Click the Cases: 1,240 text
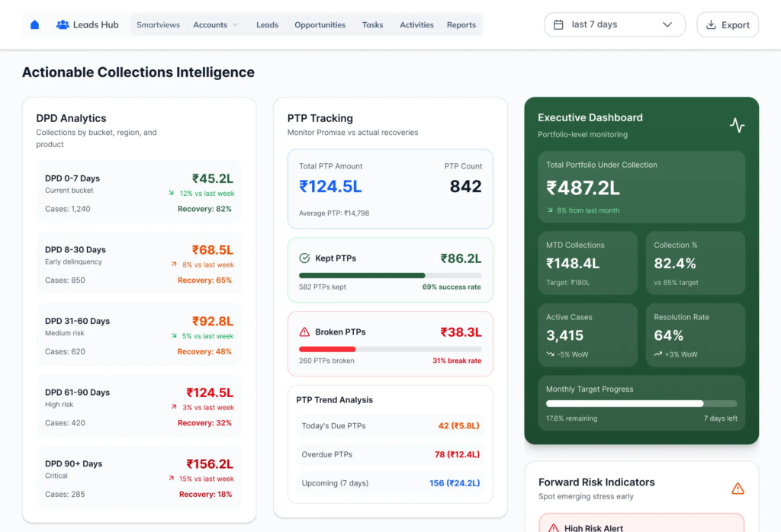 pyautogui.click(x=68, y=209)
